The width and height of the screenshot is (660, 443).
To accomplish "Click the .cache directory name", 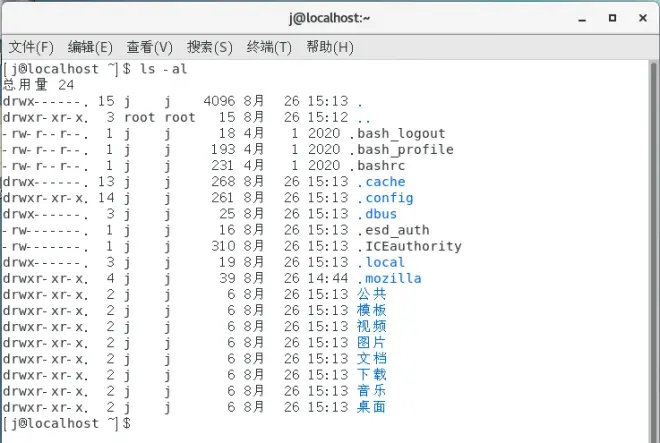I will (381, 181).
